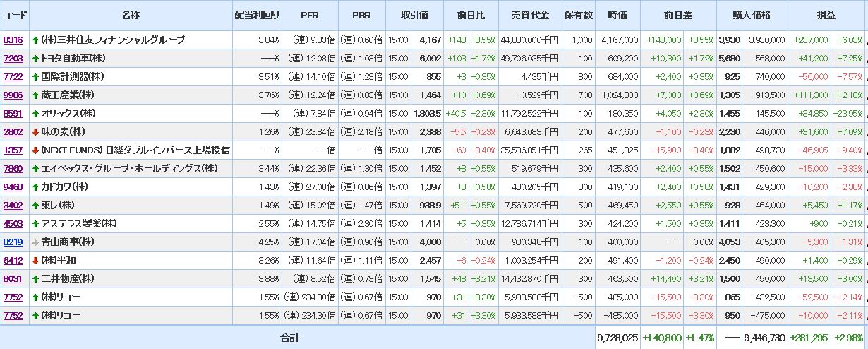Click the trade price 6,092 for トヨタ自動車
This screenshot has height=349, width=868.
click(x=429, y=59)
